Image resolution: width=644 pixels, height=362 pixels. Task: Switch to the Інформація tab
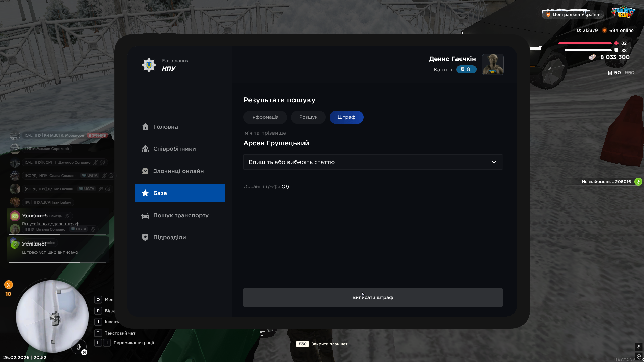[x=265, y=117]
